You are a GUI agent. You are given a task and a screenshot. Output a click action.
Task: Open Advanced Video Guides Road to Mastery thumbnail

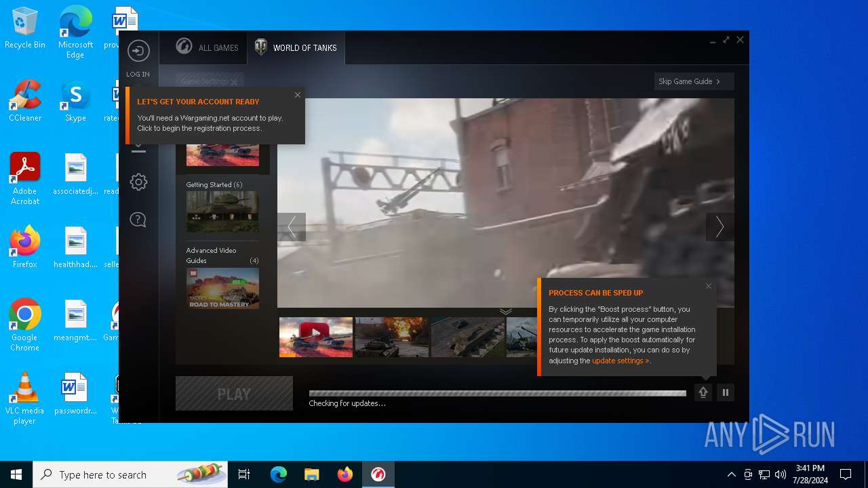coord(222,288)
